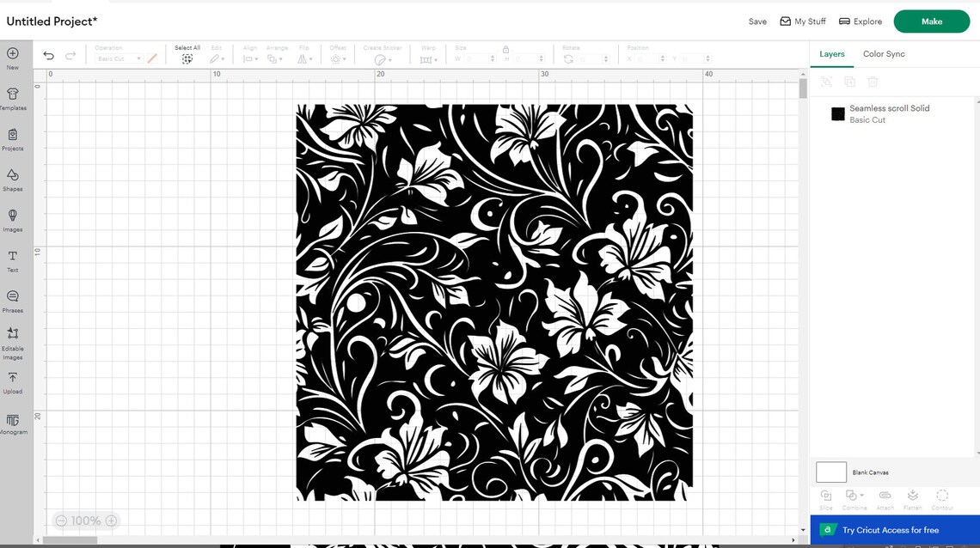Viewport: 980px width, 548px height.
Task: Attach the selected objects
Action: (885, 496)
